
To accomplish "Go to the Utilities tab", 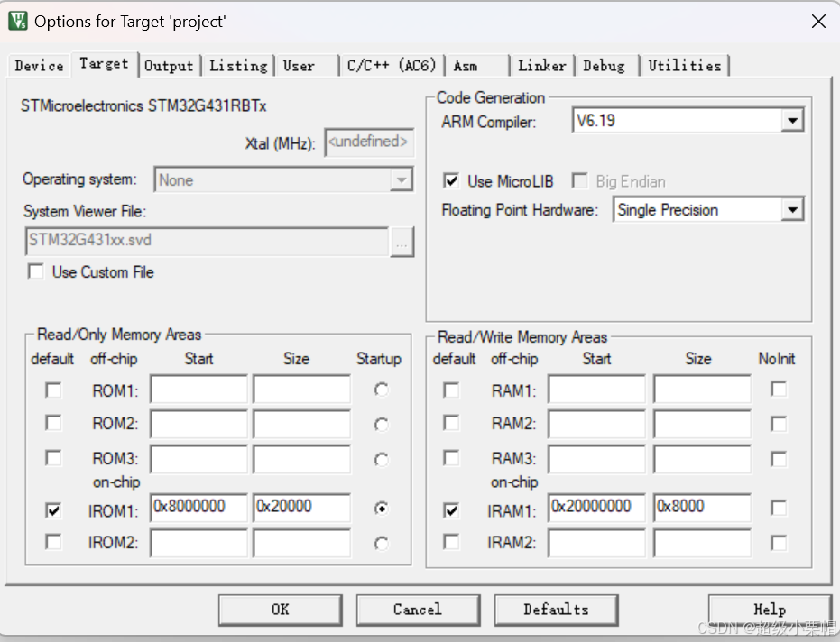I will pyautogui.click(x=685, y=66).
